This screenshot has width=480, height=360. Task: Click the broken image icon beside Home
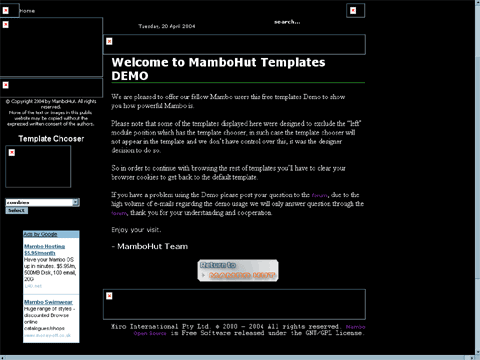pyautogui.click(x=6, y=11)
